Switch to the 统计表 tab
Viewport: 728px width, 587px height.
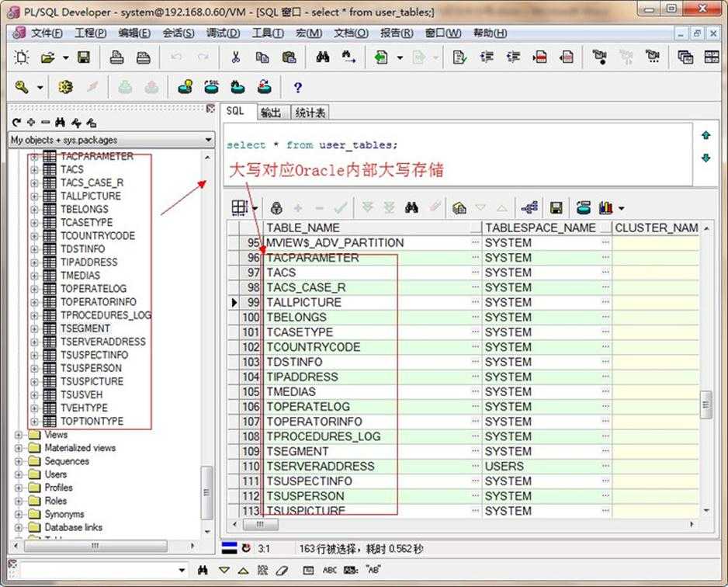[x=310, y=113]
